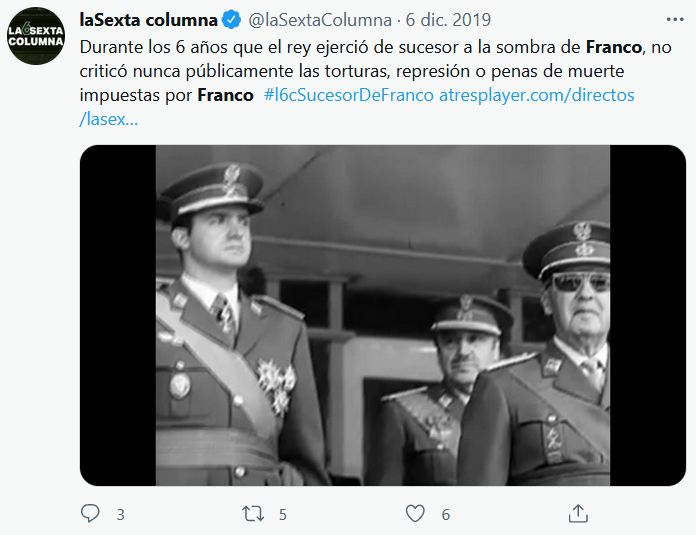
Task: Click the bold word Franco in first line
Action: click(614, 47)
